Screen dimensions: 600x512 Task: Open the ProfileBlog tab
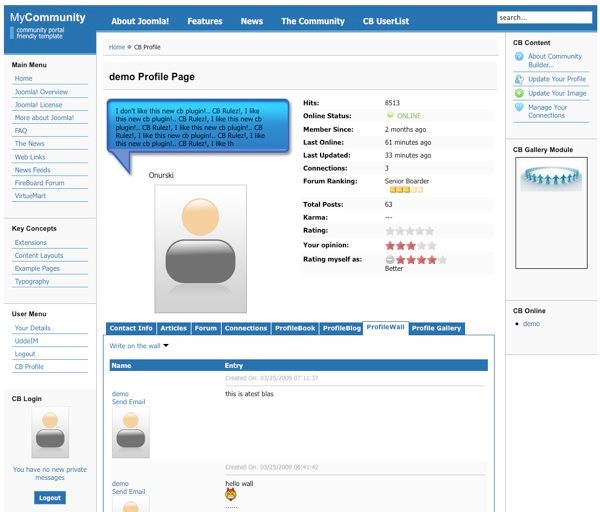(341, 328)
